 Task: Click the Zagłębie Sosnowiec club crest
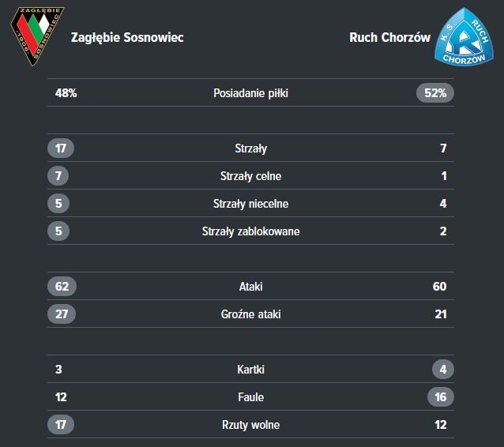click(x=37, y=36)
